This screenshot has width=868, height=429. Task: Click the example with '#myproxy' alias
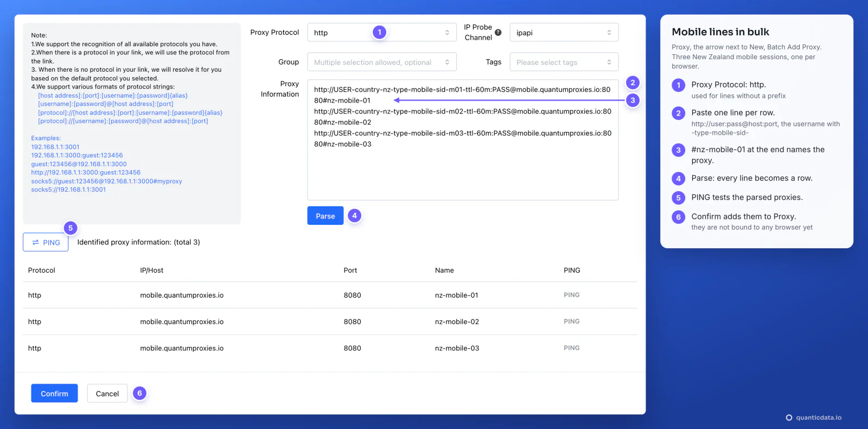pyautogui.click(x=106, y=181)
